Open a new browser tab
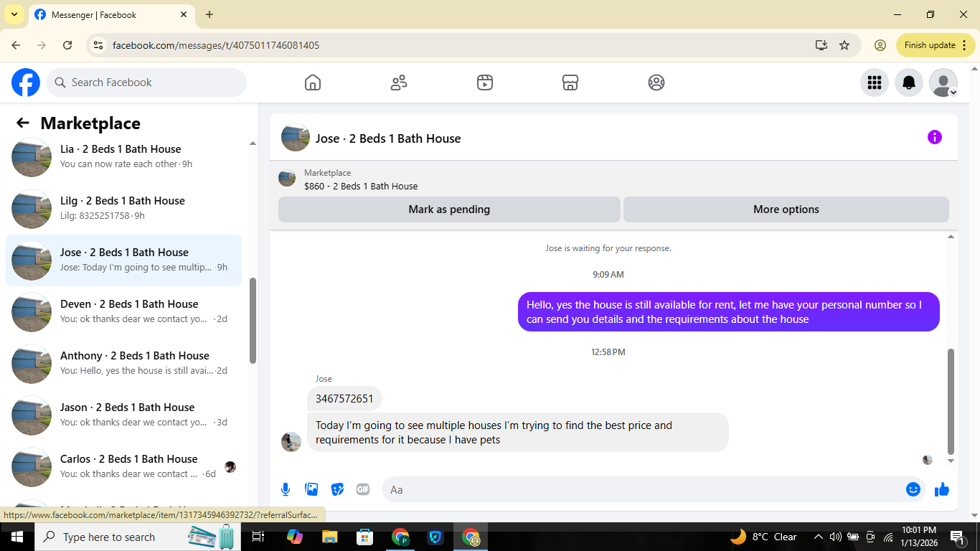This screenshot has width=980, height=551. [x=209, y=14]
